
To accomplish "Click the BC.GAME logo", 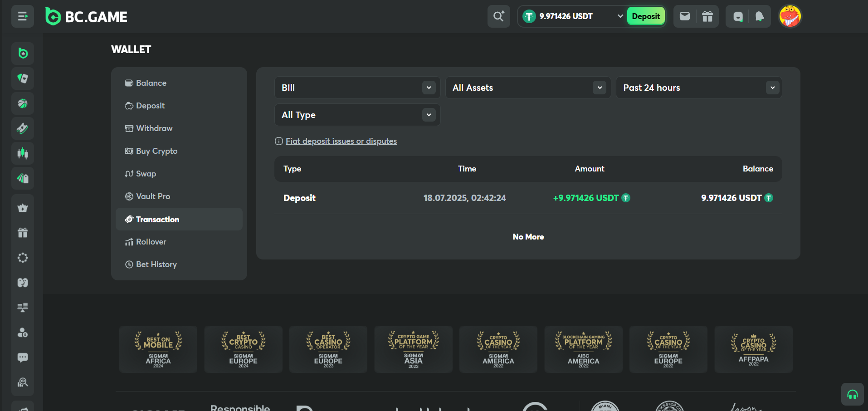I will [x=86, y=17].
